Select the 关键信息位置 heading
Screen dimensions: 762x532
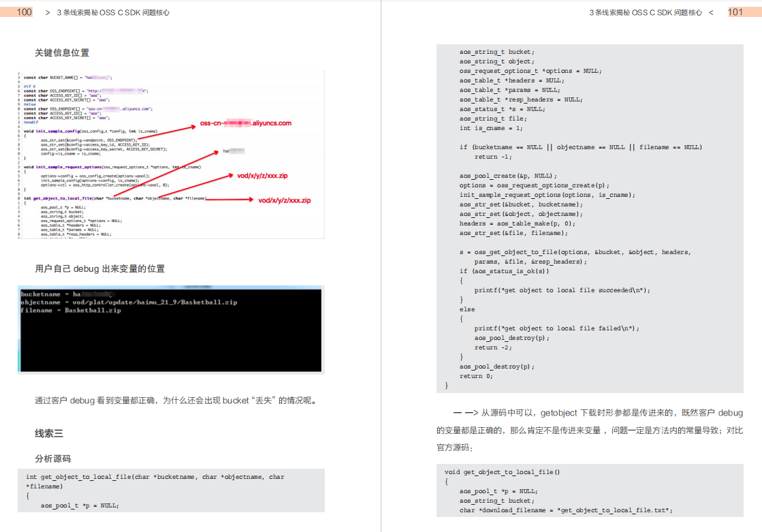[x=62, y=52]
